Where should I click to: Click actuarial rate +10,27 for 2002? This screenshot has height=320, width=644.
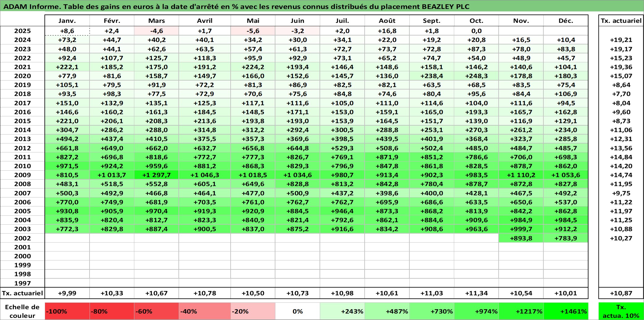coord(621,238)
